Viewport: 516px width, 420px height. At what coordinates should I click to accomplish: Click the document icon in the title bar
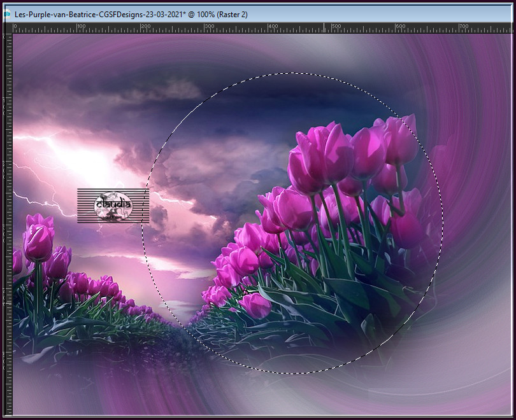6,14
